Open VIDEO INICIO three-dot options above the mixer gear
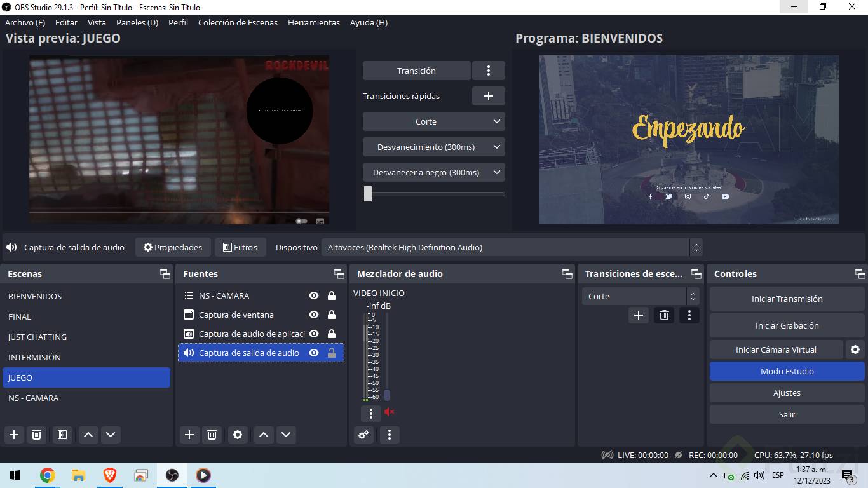The height and width of the screenshot is (488, 868). (x=371, y=414)
